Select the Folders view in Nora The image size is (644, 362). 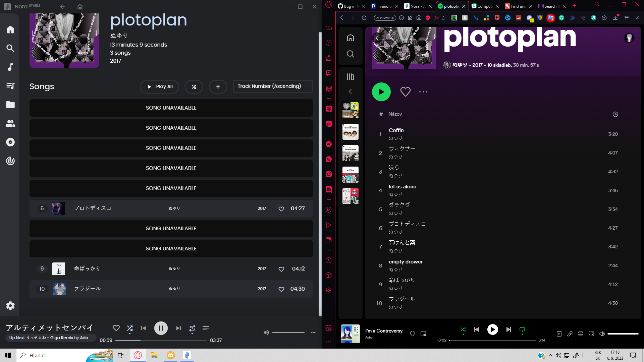(x=10, y=105)
